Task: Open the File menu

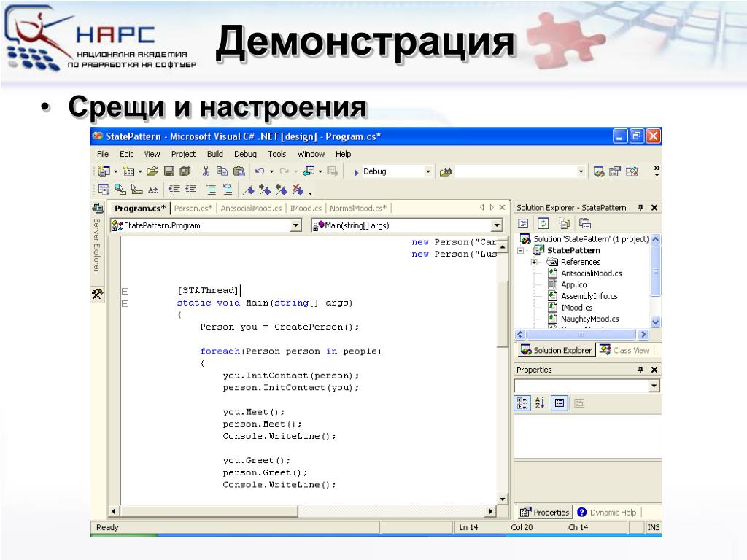Action: tap(102, 154)
